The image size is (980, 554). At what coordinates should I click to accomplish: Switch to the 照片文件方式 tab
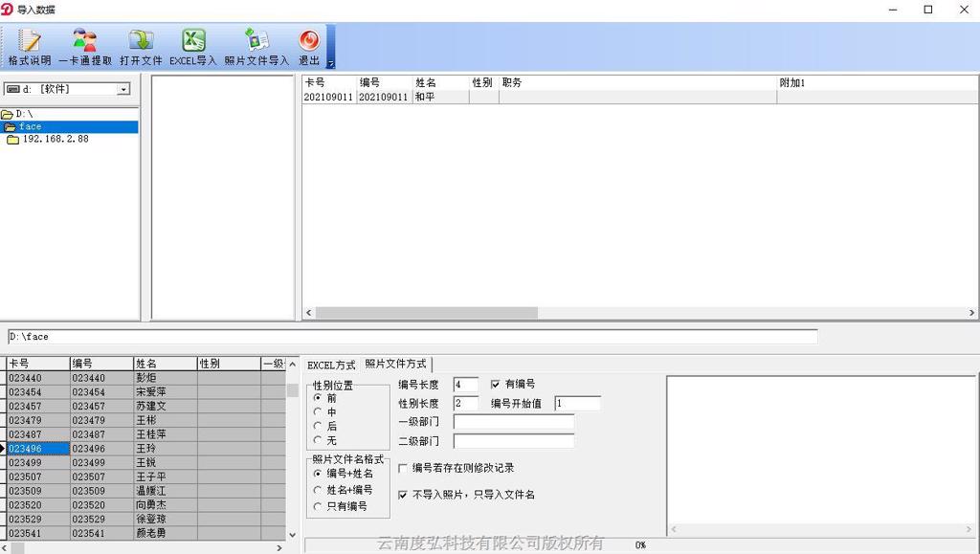395,365
